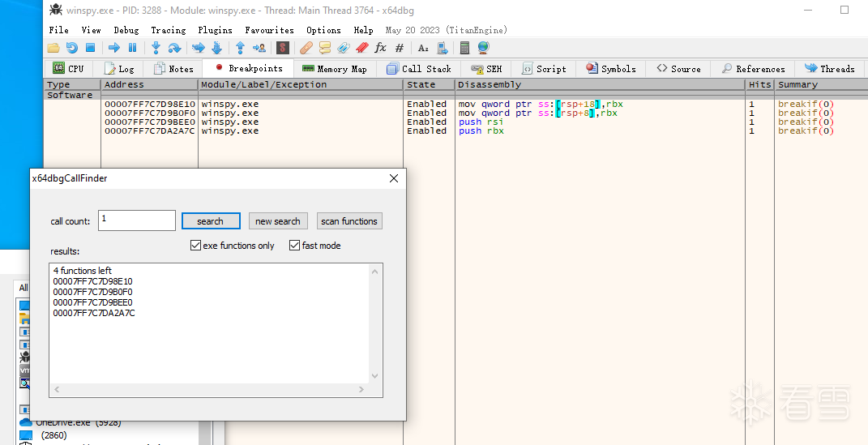Click results horizontal scrollbar right arrow
The width and height of the screenshot is (868, 445).
point(361,390)
